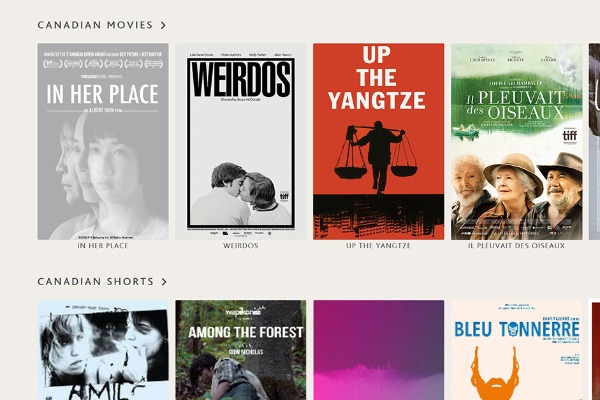Screen dimensions: 600x400
Task: Select the Up the Yangtze poster
Action: (378, 142)
